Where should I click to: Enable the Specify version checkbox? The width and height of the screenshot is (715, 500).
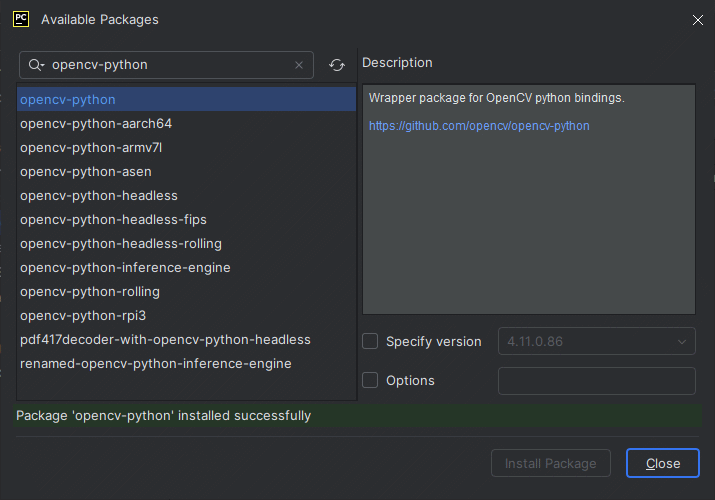[x=370, y=341]
